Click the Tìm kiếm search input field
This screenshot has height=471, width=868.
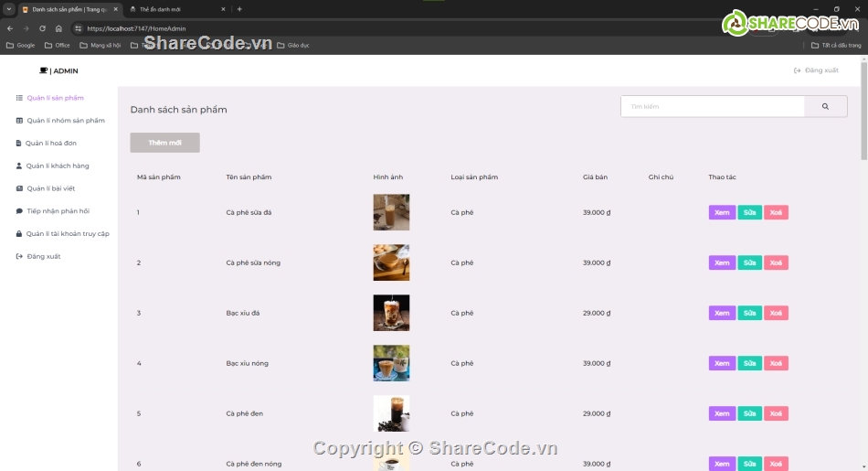click(x=712, y=107)
